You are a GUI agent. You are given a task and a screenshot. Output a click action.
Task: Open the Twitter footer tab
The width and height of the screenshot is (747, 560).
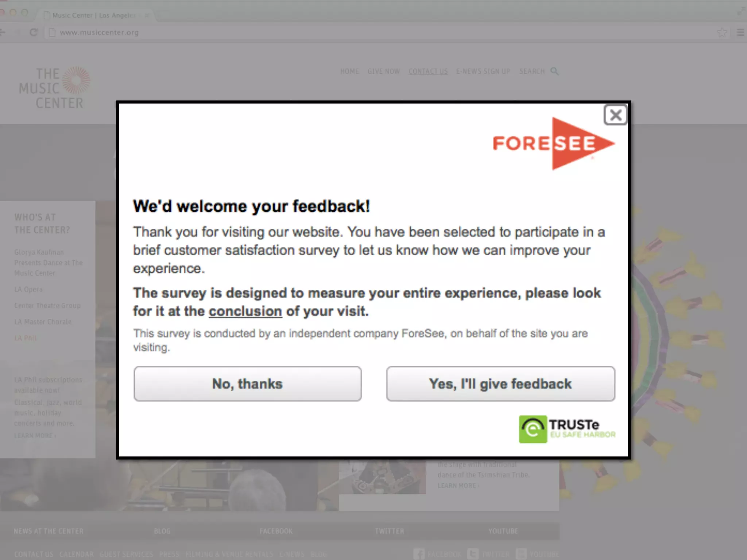pos(390,531)
